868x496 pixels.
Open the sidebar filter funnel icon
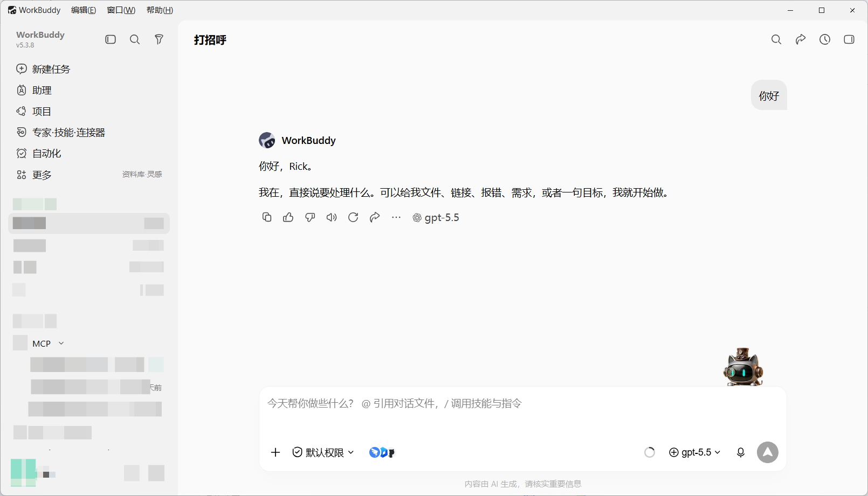pos(159,39)
